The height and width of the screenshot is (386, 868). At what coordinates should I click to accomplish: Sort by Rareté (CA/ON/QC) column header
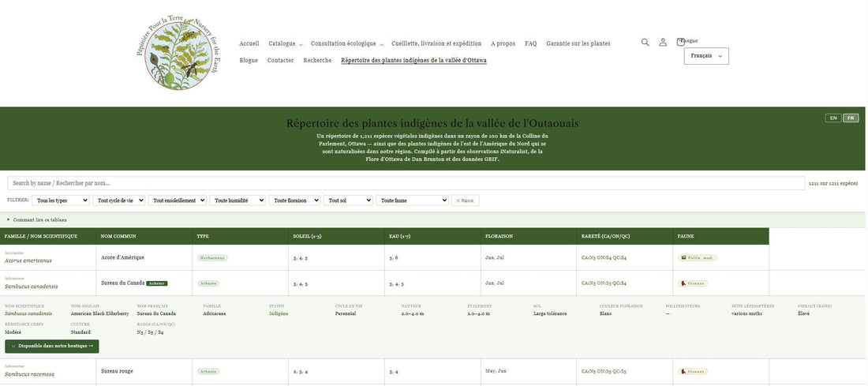[x=625, y=236]
